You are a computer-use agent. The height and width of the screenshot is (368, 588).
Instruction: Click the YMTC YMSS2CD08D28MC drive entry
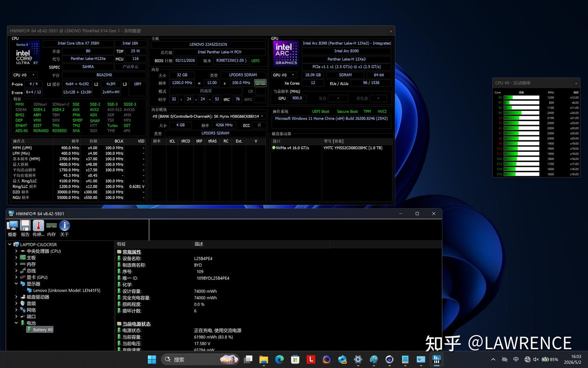[x=353, y=148]
